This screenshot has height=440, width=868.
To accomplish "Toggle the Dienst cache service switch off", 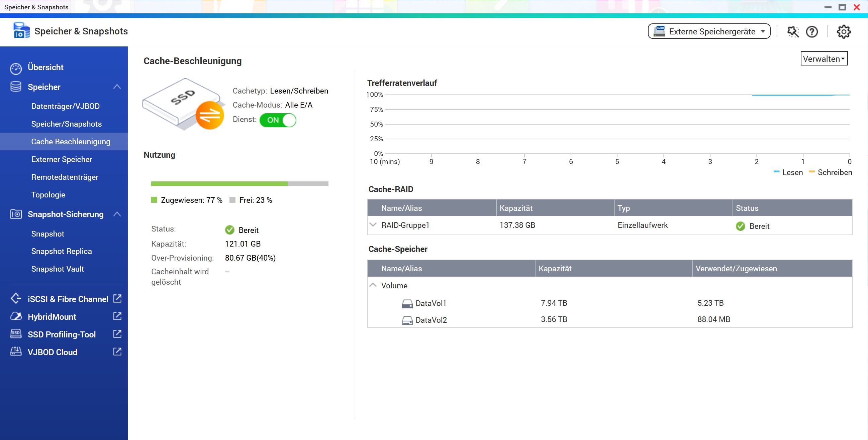I will 278,120.
